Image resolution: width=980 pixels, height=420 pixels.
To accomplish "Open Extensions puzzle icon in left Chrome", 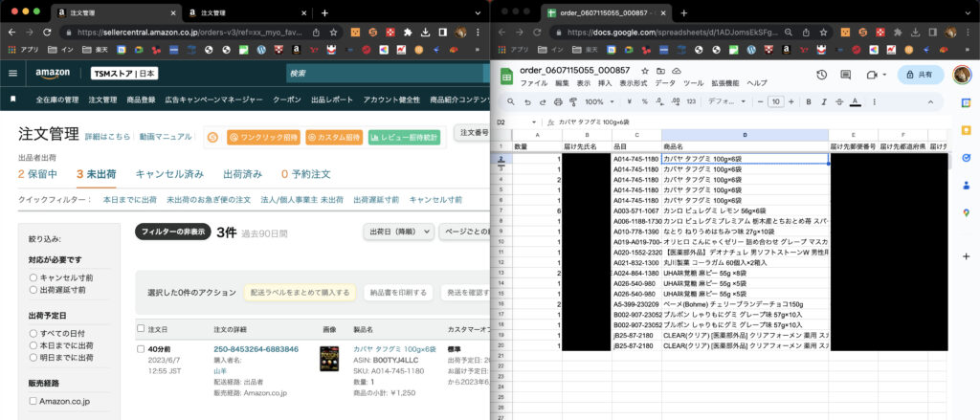I will pos(408,32).
